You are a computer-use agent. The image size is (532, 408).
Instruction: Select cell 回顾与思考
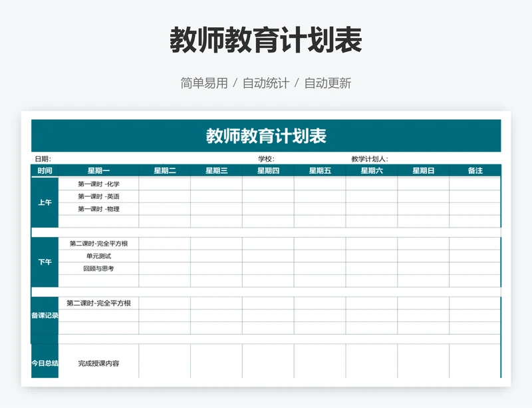pos(98,268)
